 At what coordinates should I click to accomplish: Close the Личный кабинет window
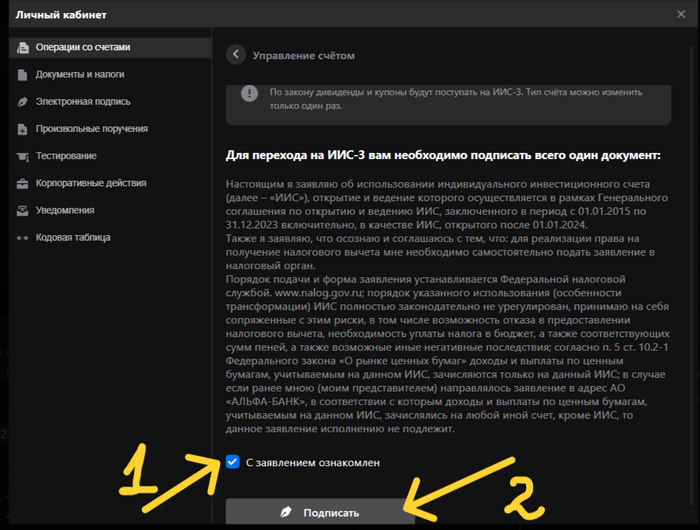681,14
